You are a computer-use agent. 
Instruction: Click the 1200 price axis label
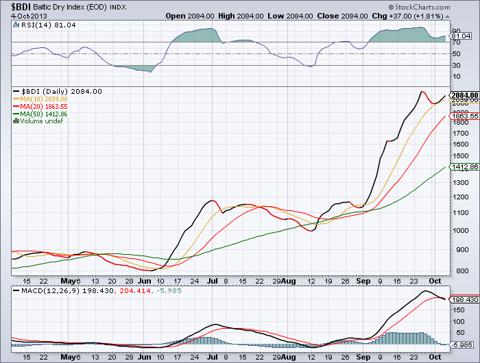click(x=460, y=197)
